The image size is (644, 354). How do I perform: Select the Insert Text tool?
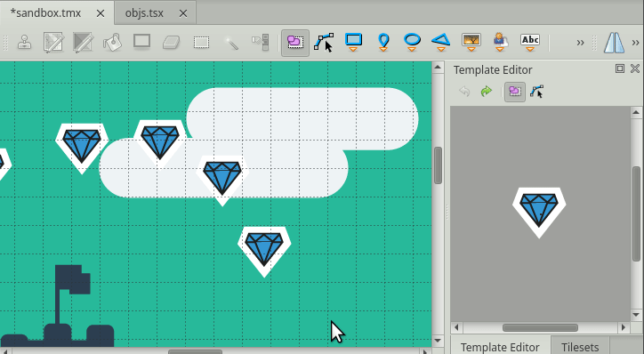point(530,43)
